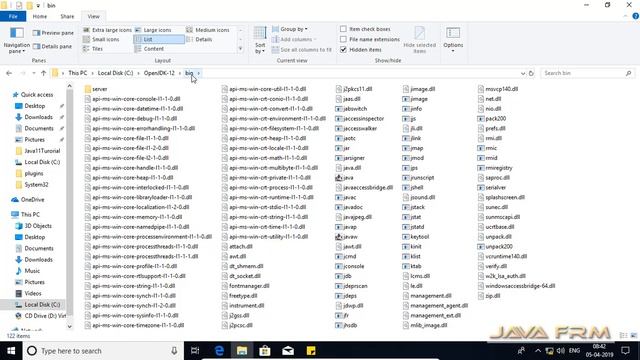The height and width of the screenshot is (360, 640).
Task: Click Hide selected items
Action: (419, 40)
